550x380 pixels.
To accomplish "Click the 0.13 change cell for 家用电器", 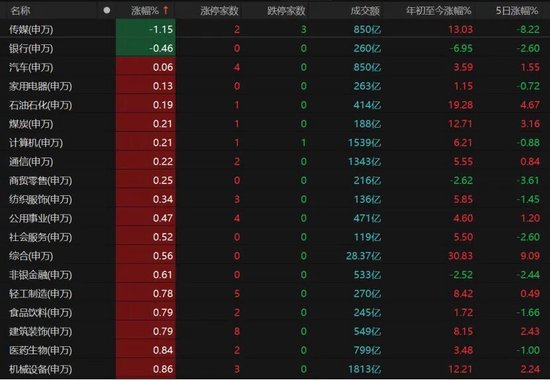I will (146, 86).
